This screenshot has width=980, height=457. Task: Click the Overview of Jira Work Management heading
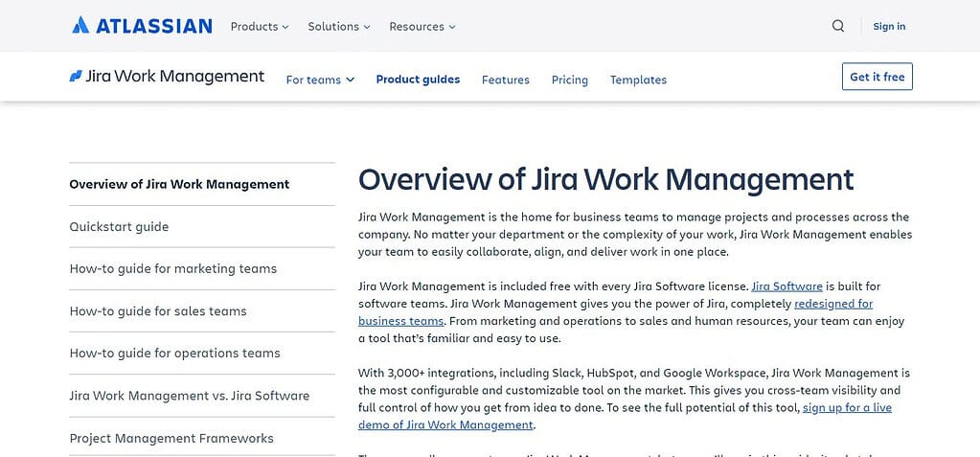coord(605,179)
